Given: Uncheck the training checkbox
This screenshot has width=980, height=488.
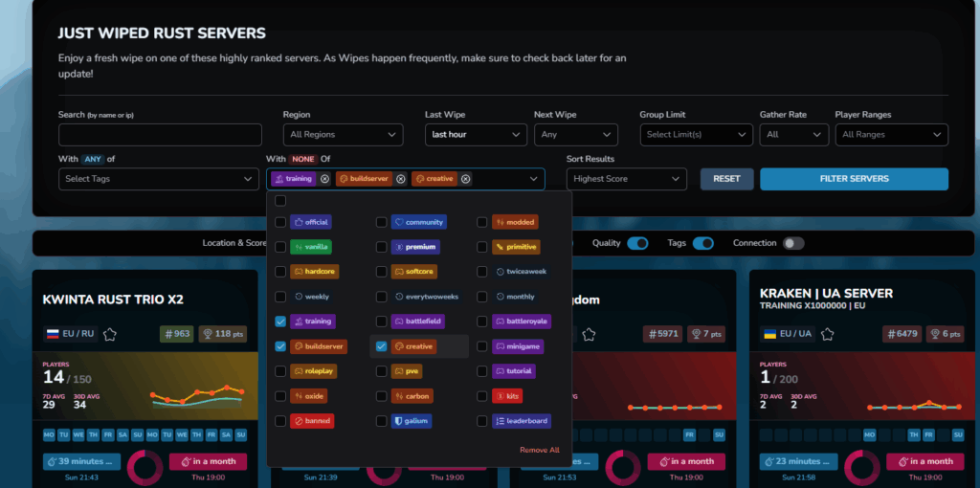Looking at the screenshot, I should 280,322.
